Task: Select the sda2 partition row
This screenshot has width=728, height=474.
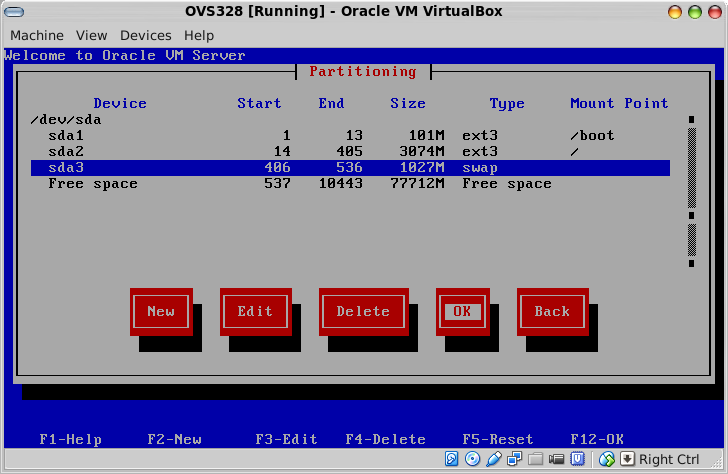Action: click(x=350, y=152)
